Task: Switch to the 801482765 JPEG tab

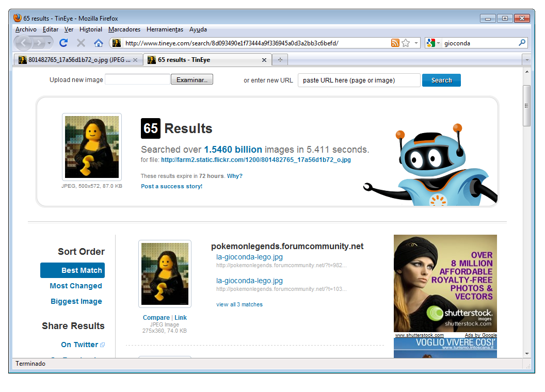Action: pos(78,60)
